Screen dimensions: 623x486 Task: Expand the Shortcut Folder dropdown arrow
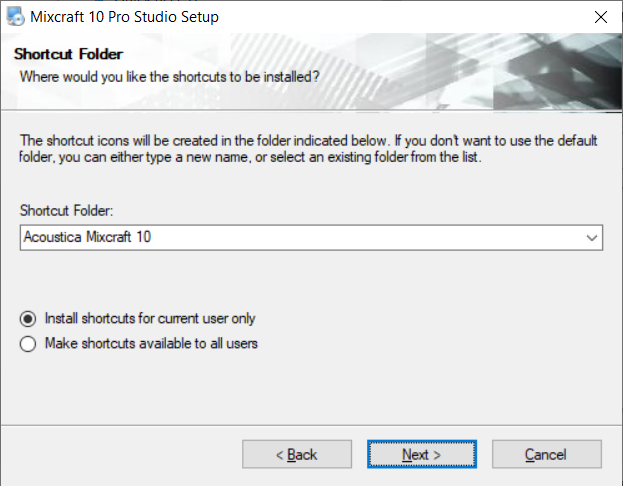pos(593,238)
